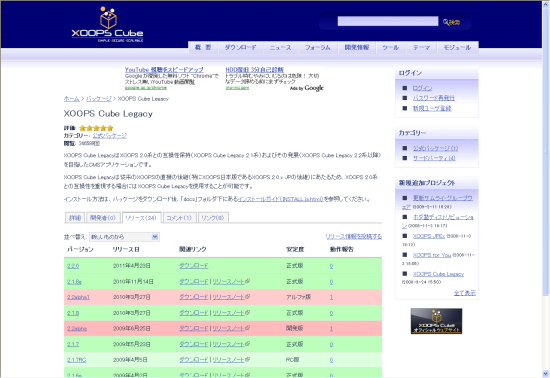The image size is (550, 378).
Task: Open the 並べ替え sort order dropdown
Action: (124, 237)
